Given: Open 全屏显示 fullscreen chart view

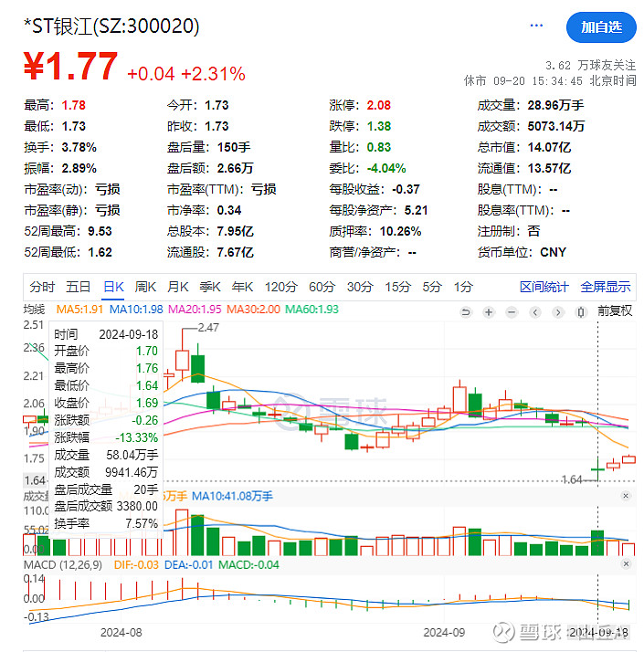Looking at the screenshot, I should [x=606, y=287].
